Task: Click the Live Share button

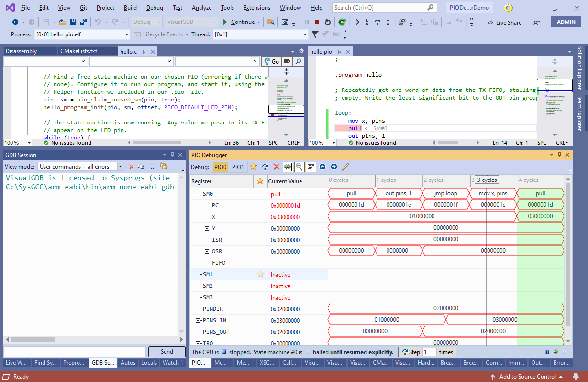Action: click(504, 22)
